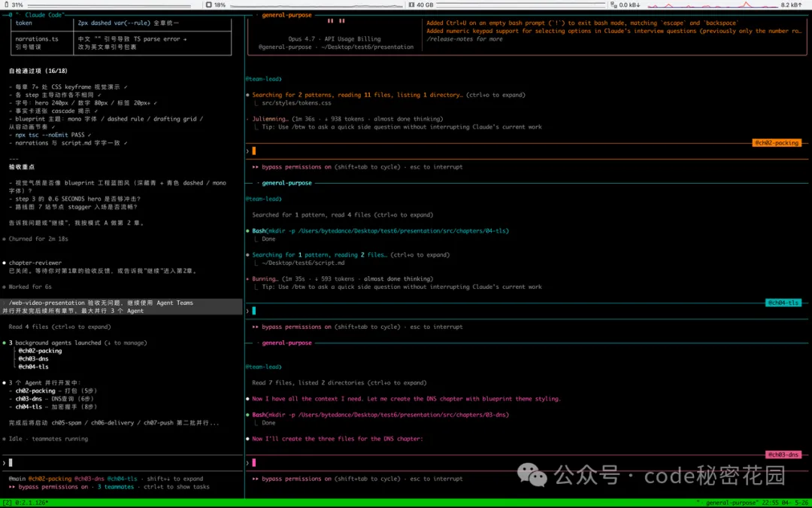Screen dimensions: 812x508
Task: Click '3 teammates' in the main pane footer
Action: (x=116, y=487)
